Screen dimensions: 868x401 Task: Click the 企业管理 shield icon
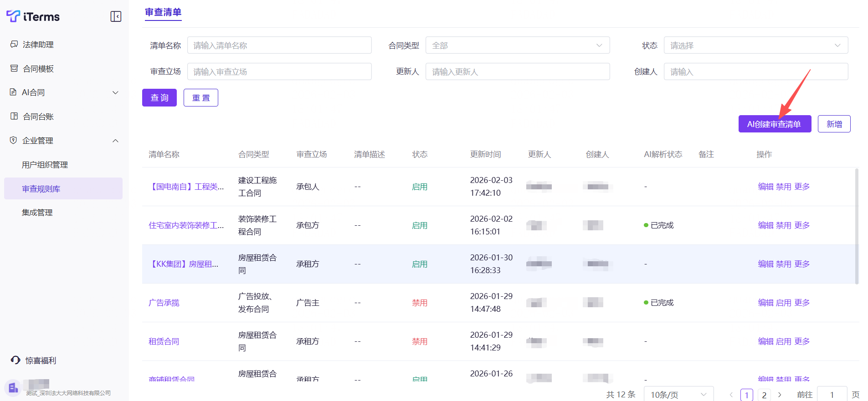coord(13,140)
